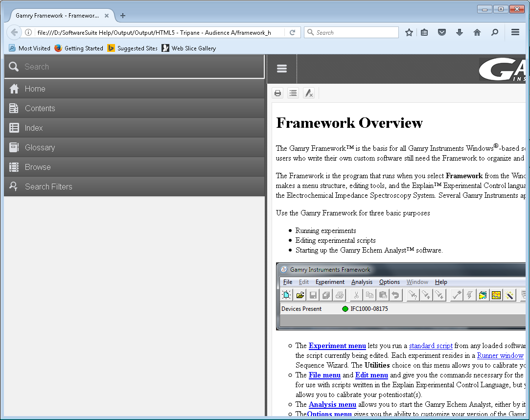The width and height of the screenshot is (530, 420).
Task: Open Contents in the help sidebar
Action: click(135, 108)
